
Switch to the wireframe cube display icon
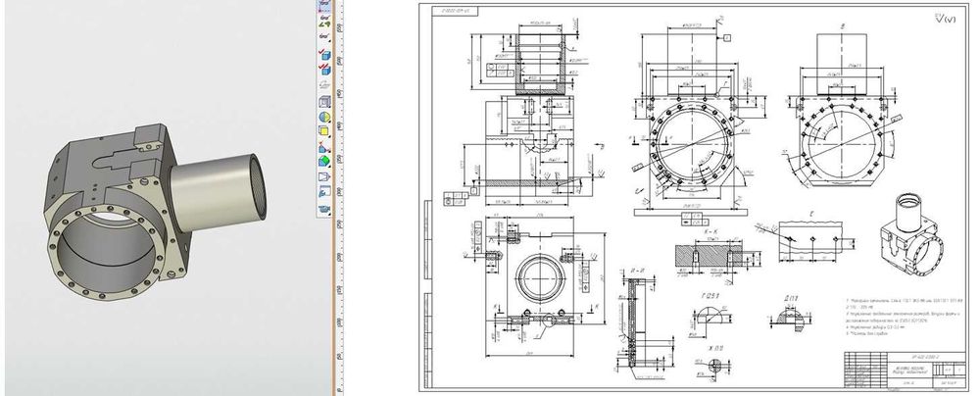point(323,101)
